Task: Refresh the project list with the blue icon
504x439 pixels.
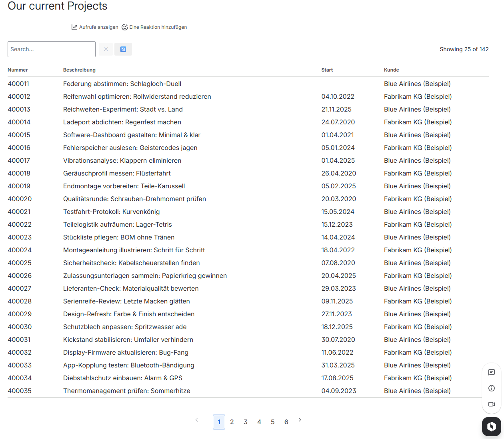Action: (123, 49)
